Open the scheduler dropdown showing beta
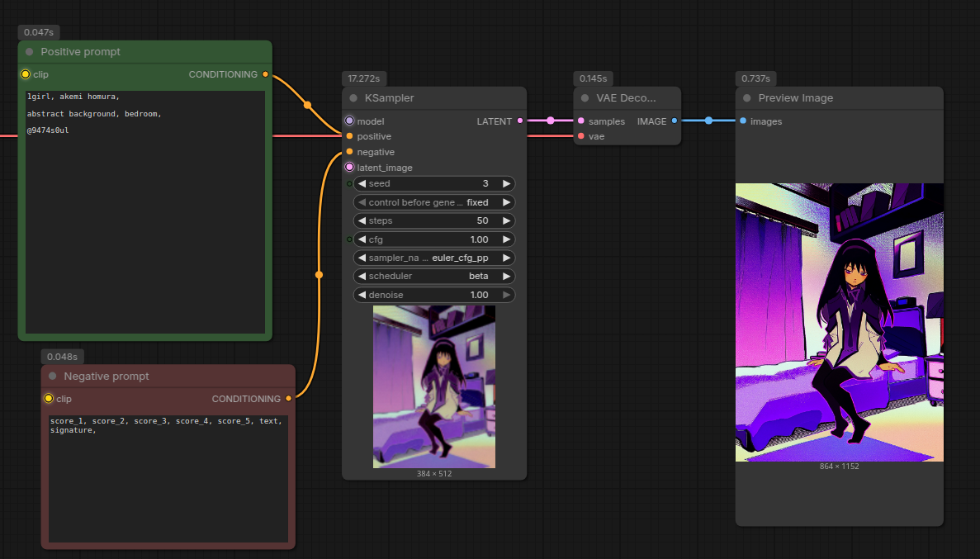The width and height of the screenshot is (980, 559). coord(433,276)
